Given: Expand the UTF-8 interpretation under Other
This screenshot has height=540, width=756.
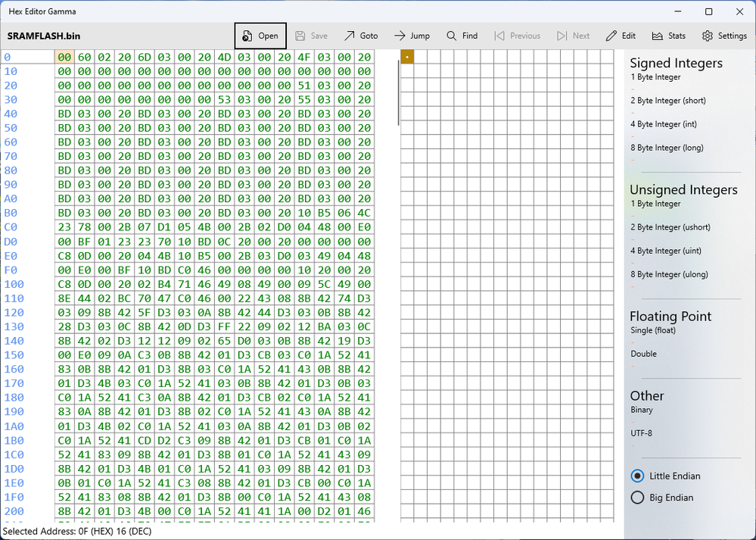Looking at the screenshot, I should point(641,433).
